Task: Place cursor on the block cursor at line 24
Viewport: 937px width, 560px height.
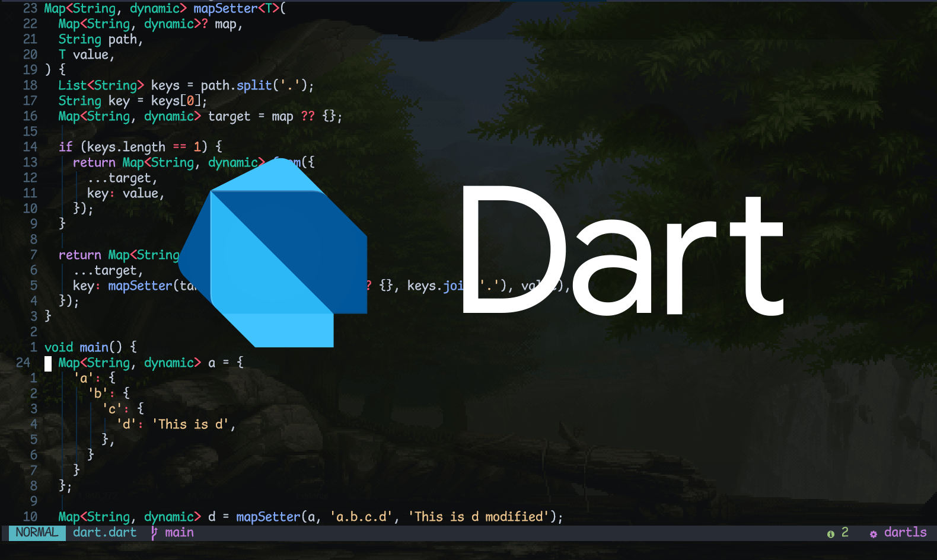Action: click(48, 363)
